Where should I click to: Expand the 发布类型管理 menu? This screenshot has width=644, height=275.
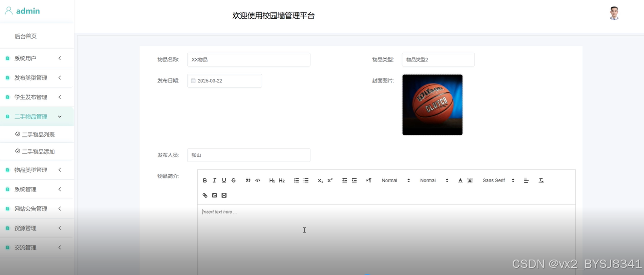tap(37, 78)
